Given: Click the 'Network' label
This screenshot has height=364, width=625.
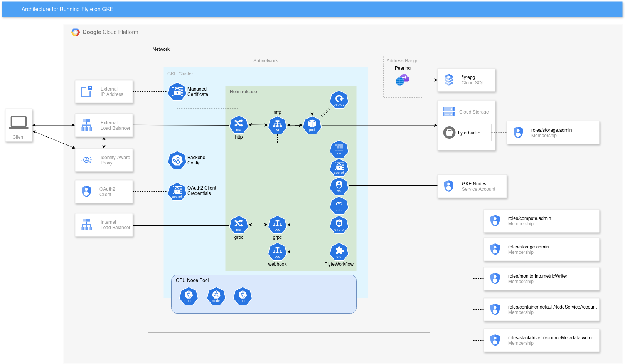Looking at the screenshot, I should [161, 49].
